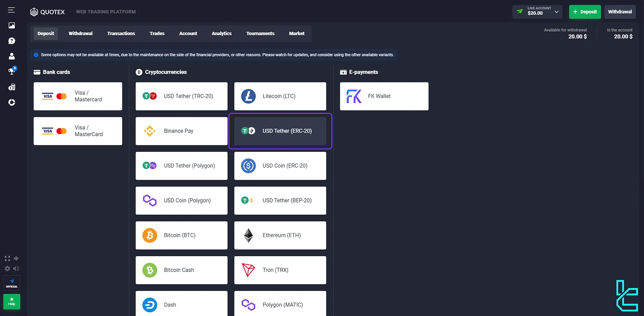The height and width of the screenshot is (316, 644).
Task: Select Binance Pay deposit method
Action: (181, 131)
